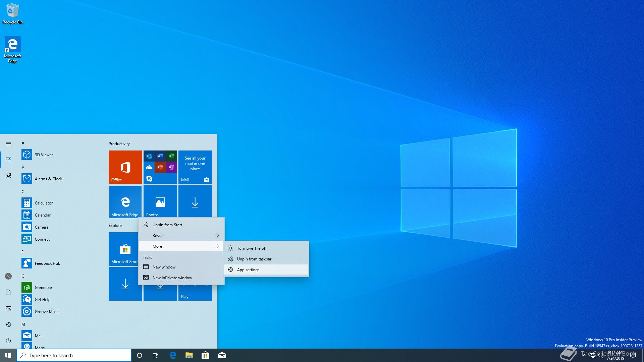
Task: Jump to letter A section header
Action: [x=23, y=168]
